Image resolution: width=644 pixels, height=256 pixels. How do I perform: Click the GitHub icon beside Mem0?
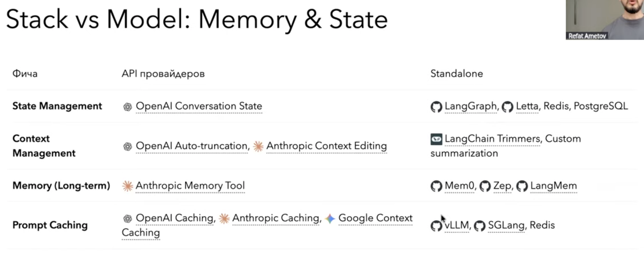coord(436,186)
